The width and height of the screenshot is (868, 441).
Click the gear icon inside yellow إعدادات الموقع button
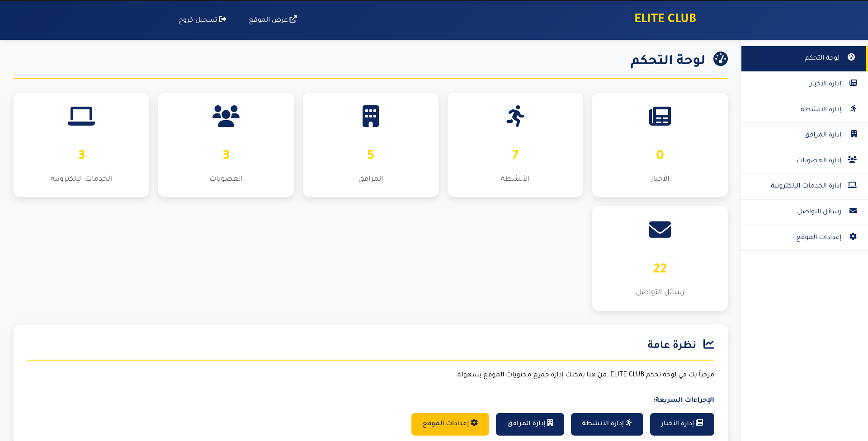click(474, 422)
